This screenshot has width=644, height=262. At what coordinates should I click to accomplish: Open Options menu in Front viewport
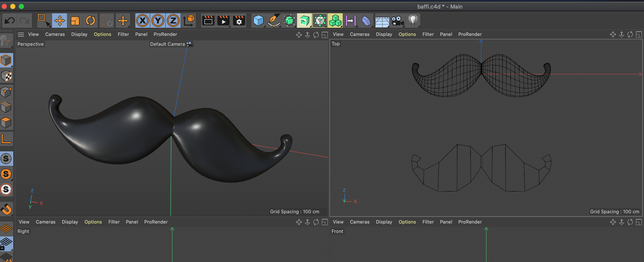[407, 222]
